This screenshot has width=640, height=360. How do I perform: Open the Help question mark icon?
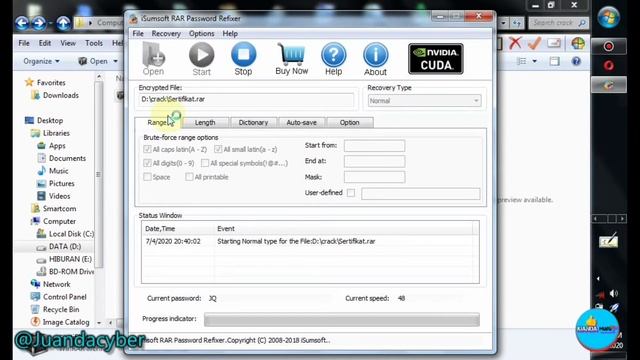(x=333, y=59)
